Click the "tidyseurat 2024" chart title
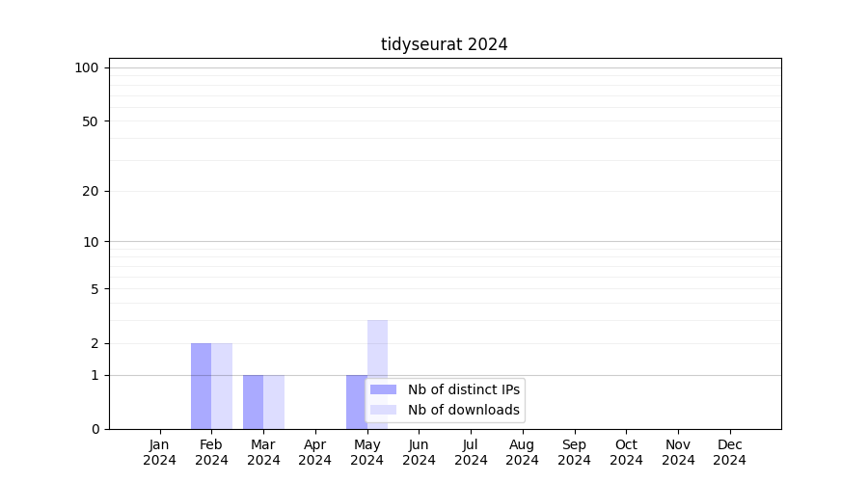Image resolution: width=868 pixels, height=482 pixels. (x=444, y=44)
